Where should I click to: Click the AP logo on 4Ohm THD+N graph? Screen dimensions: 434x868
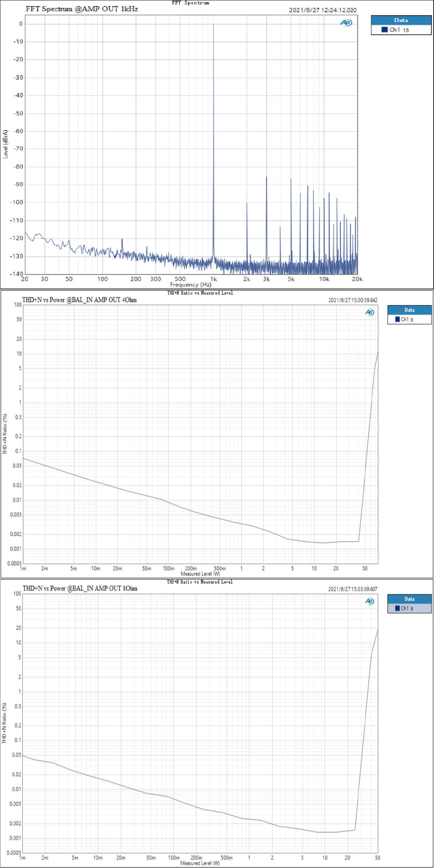point(370,312)
